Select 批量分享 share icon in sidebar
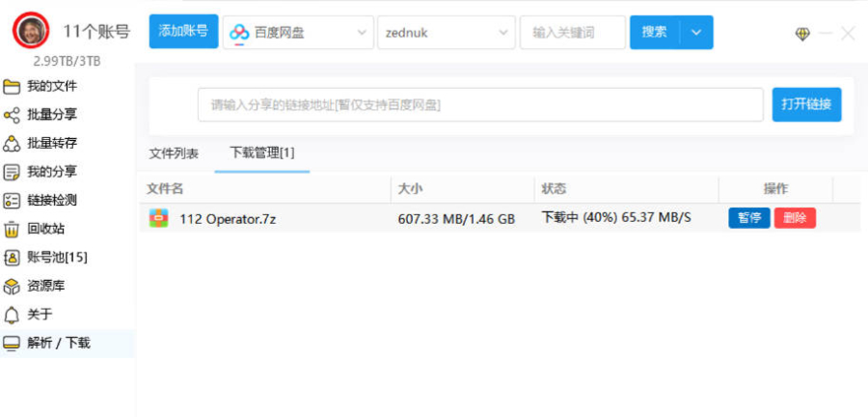 (12, 115)
